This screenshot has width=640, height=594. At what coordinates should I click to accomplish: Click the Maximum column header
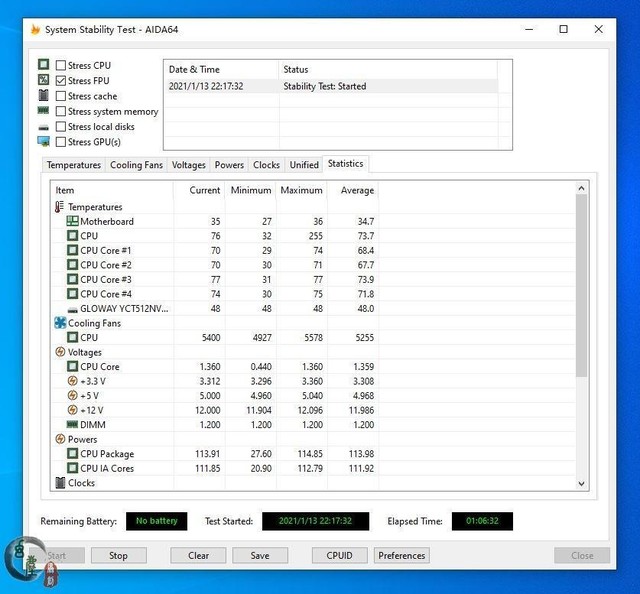(302, 191)
